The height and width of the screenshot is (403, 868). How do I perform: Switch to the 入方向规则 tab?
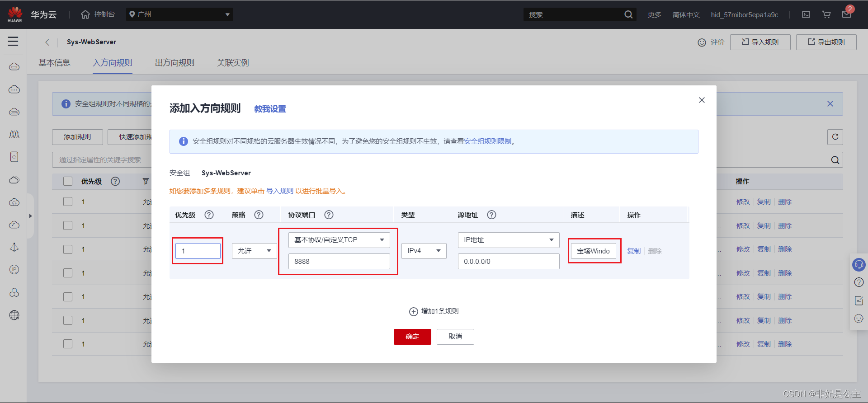pos(113,63)
